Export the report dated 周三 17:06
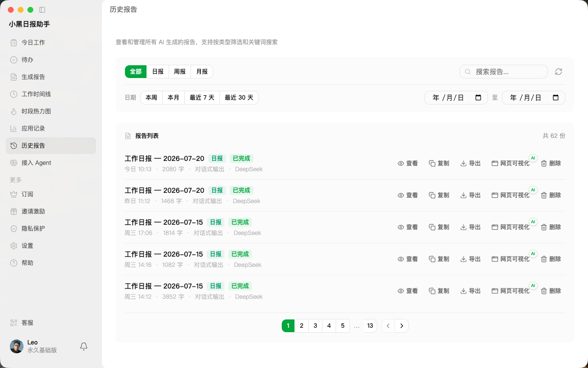This screenshot has height=368, width=588. 470,227
